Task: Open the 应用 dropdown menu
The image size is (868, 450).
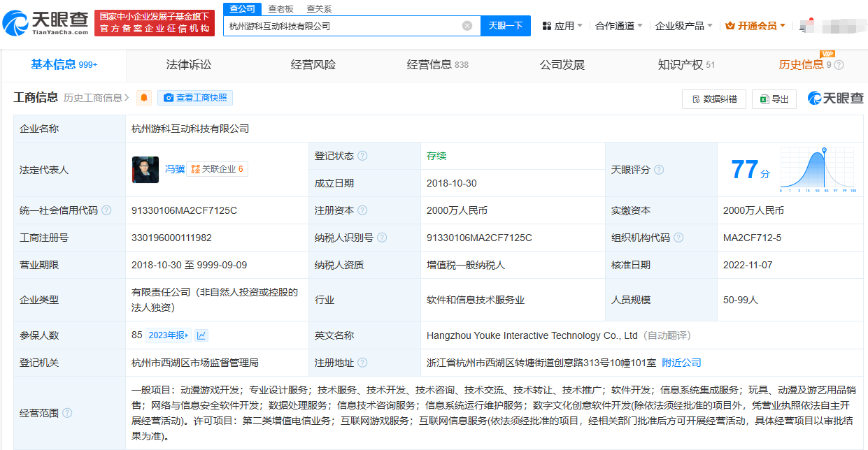Action: click(562, 26)
